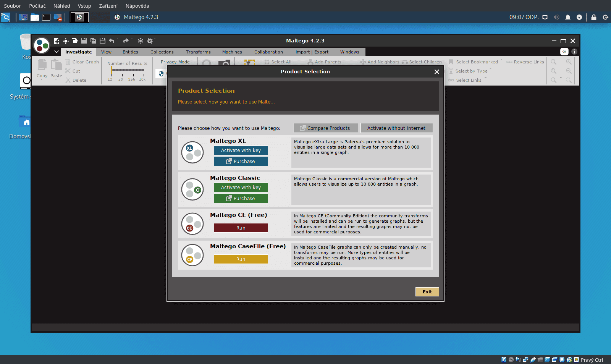Viewport: 611px width, 364px height.
Task: Click Purchase for Maltego XL
Action: (x=241, y=161)
